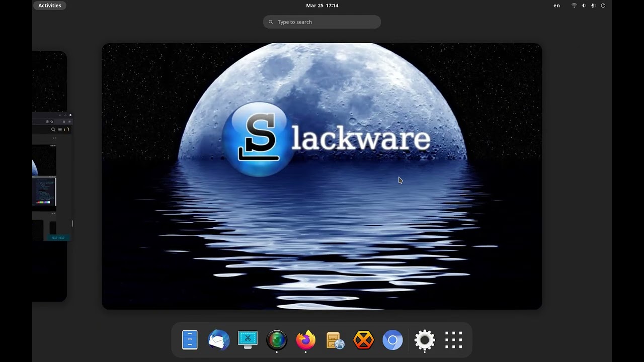Open Chromium browser from the dock
Viewport: 644px width, 362px height.
click(392, 340)
